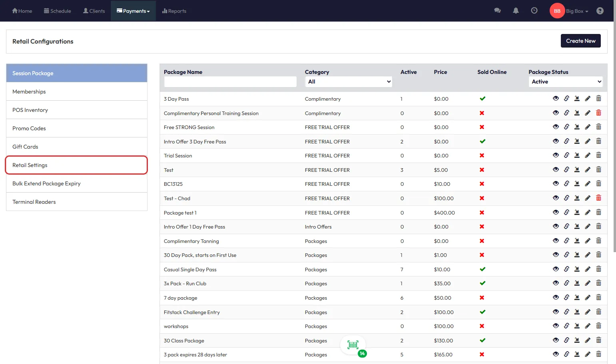Viewport: 616px width, 364px height.
Task: Click the floating barcode scanner button
Action: coord(353,345)
